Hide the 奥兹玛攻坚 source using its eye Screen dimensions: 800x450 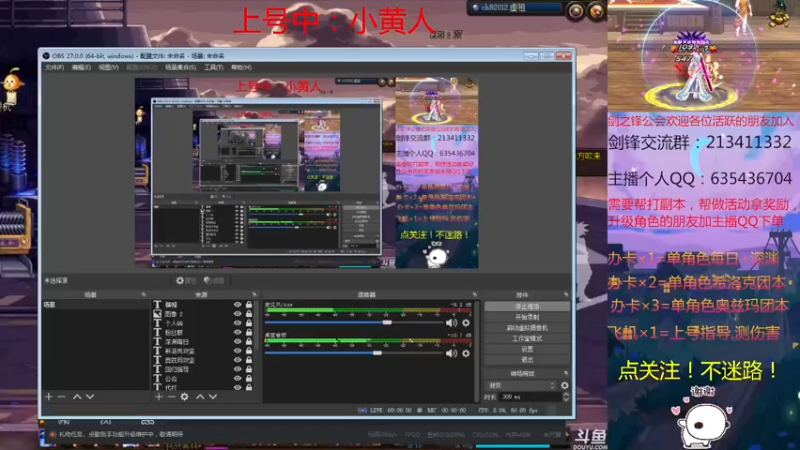237,360
